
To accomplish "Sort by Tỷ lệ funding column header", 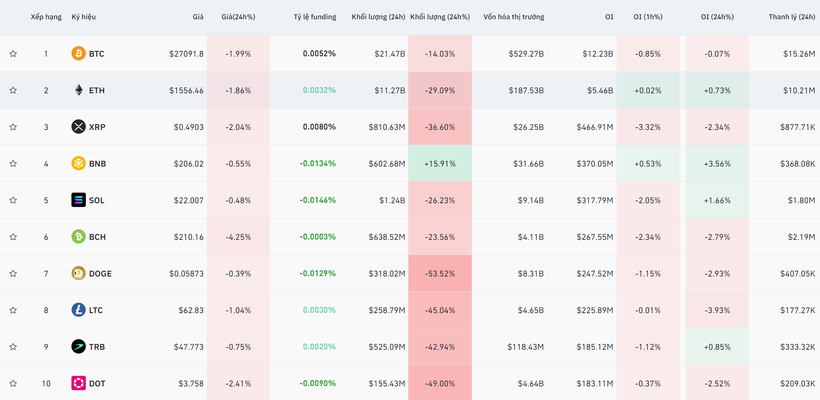I will coord(314,17).
